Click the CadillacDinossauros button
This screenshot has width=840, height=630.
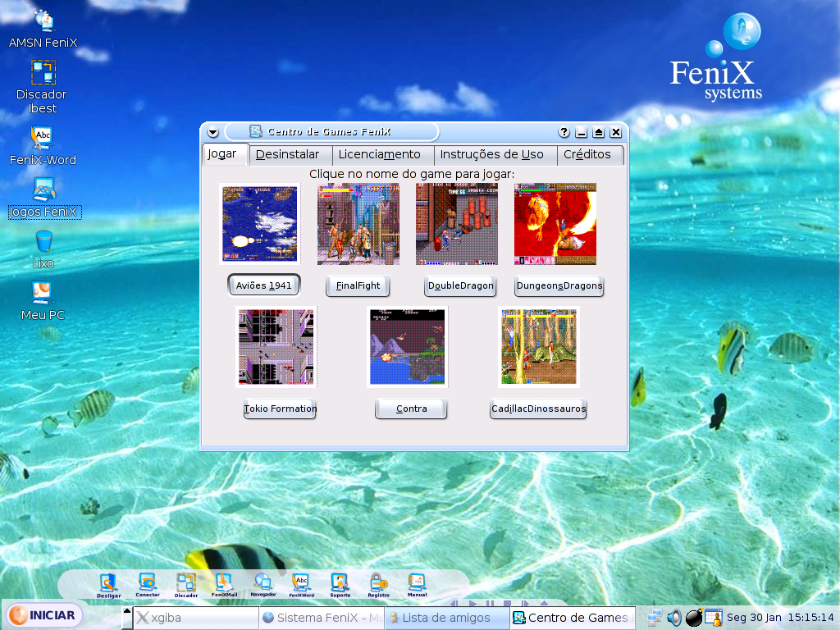point(538,409)
